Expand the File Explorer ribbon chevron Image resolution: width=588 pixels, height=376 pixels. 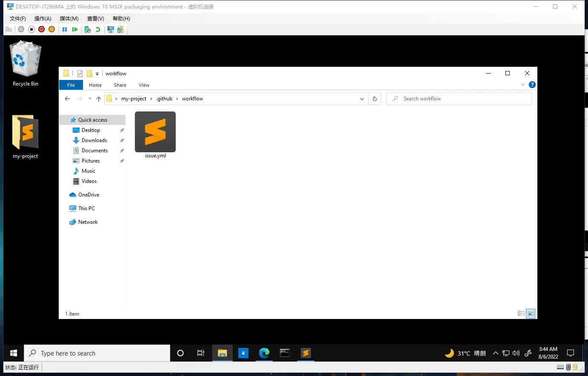[x=523, y=85]
